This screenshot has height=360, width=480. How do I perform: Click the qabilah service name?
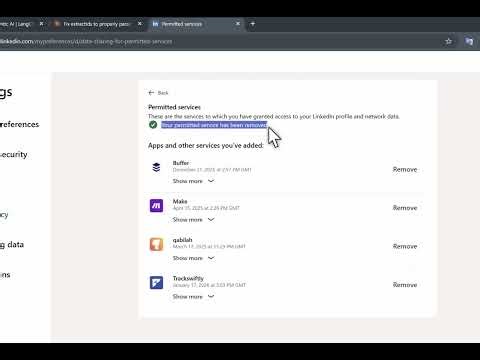click(x=182, y=240)
